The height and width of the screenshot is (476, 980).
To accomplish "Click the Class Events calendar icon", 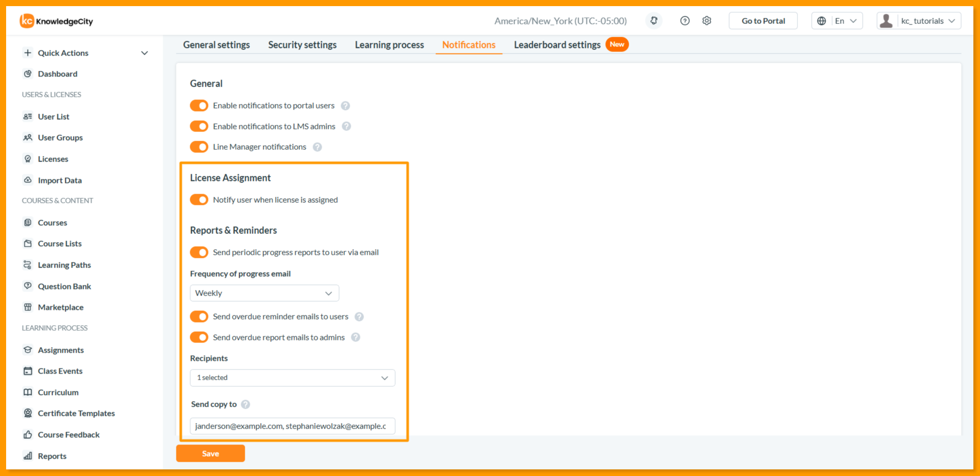I will click(28, 371).
